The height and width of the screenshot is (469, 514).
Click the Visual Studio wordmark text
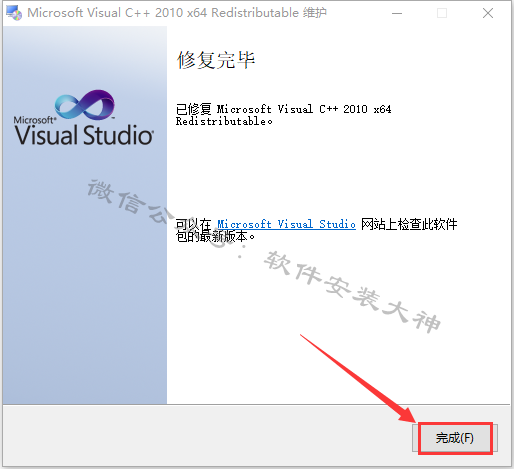coord(84,135)
